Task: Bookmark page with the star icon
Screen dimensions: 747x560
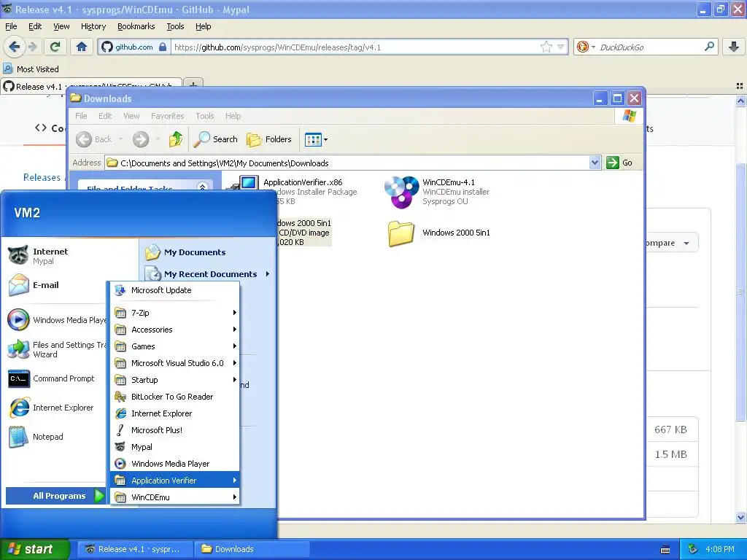Action: [546, 47]
